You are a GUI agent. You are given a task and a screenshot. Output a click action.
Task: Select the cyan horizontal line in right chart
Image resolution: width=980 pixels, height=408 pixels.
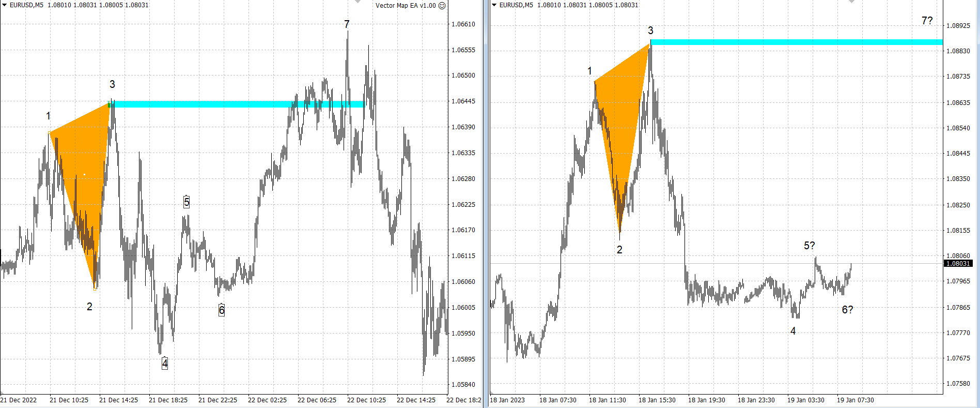coord(797,42)
